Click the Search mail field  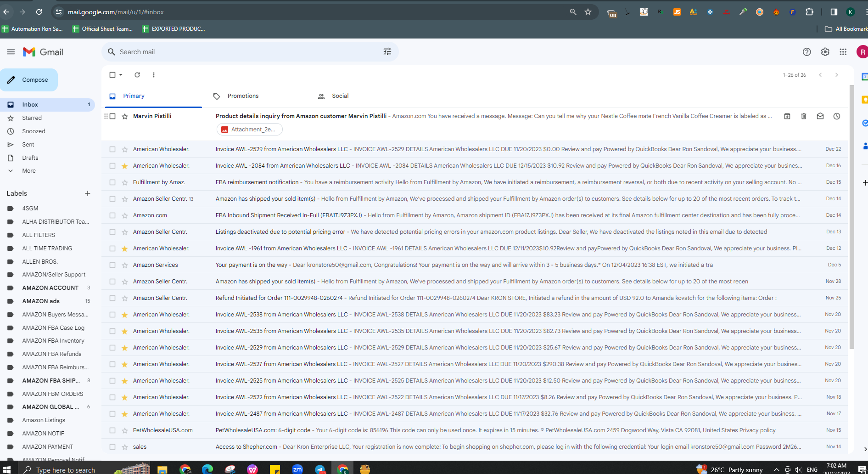(x=250, y=52)
